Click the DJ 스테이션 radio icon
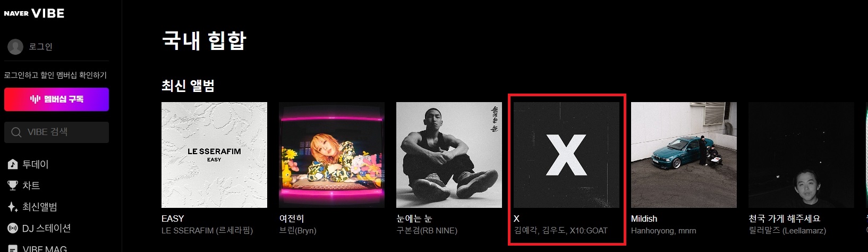868x252 pixels. (x=13, y=228)
